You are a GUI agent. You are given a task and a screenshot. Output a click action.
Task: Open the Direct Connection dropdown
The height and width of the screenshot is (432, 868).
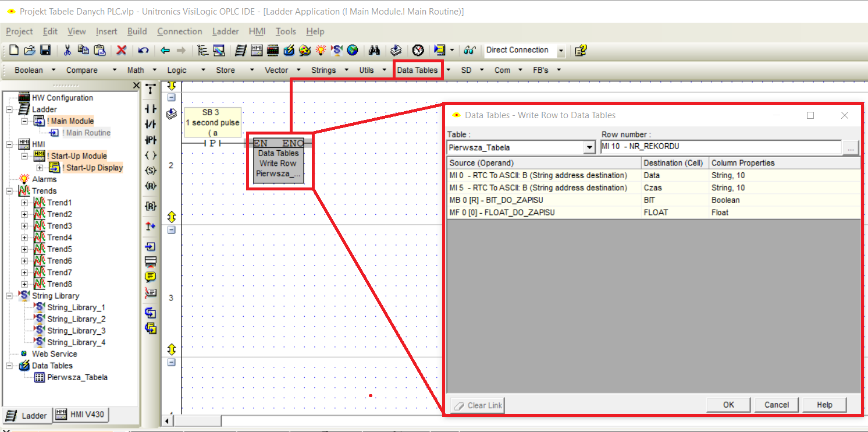(561, 51)
